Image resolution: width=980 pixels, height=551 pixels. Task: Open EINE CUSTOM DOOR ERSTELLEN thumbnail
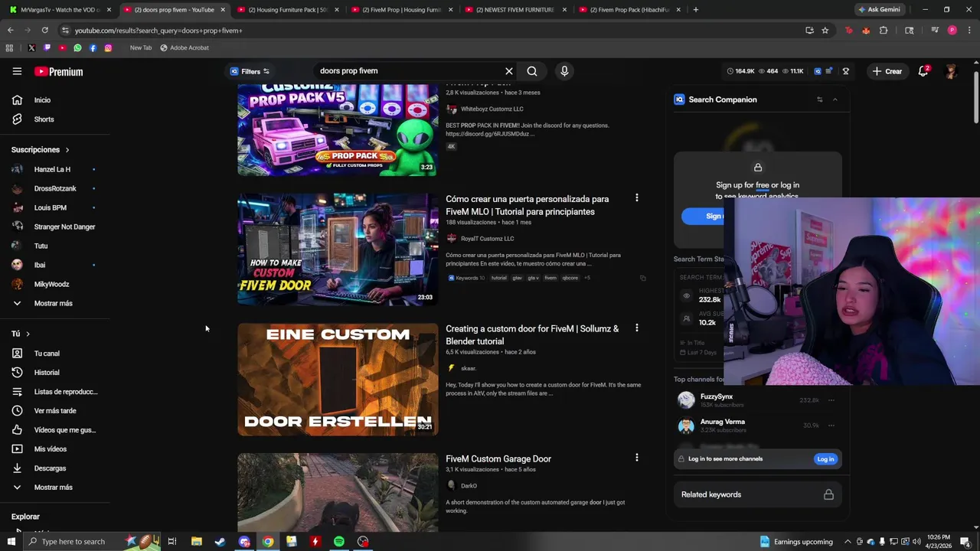338,380
